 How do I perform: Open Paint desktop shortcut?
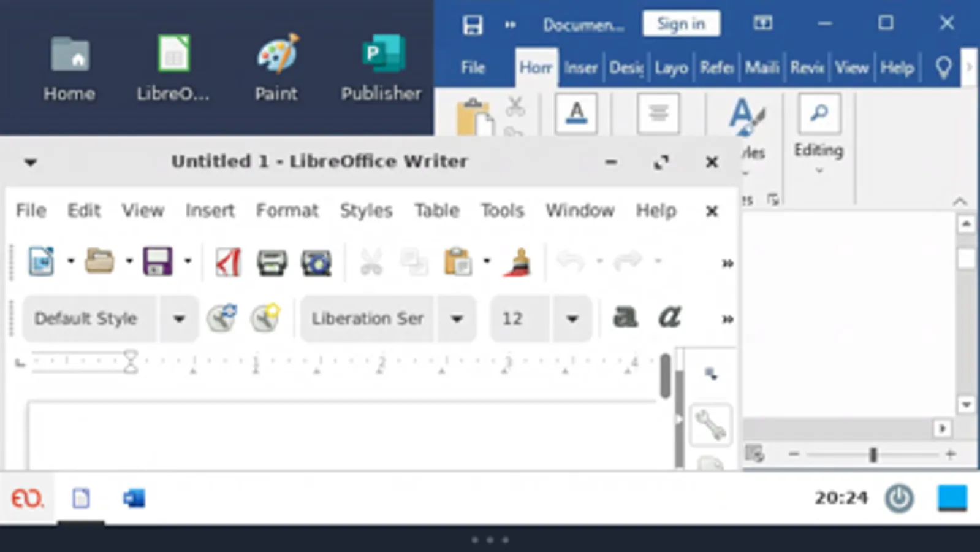tap(277, 67)
